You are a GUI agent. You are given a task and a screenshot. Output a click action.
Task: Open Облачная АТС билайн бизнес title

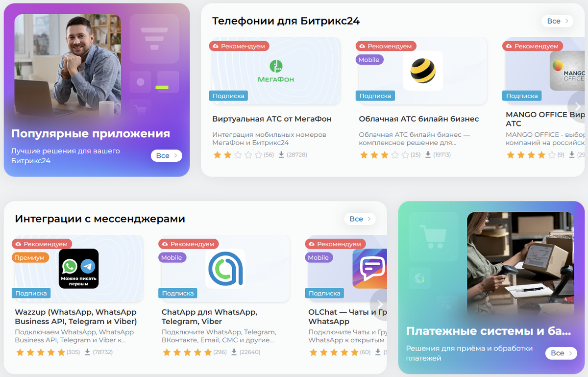(419, 119)
